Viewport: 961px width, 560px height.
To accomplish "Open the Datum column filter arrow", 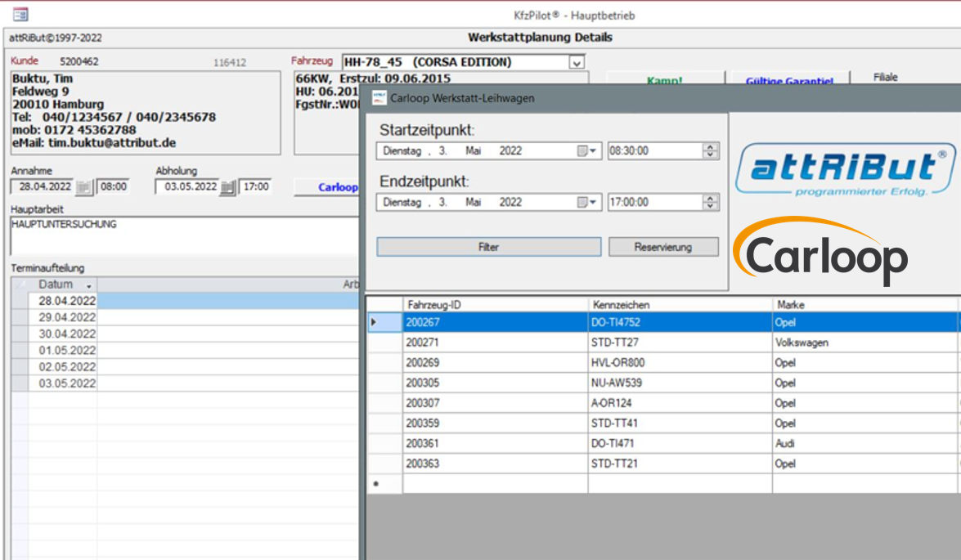I will click(88, 284).
